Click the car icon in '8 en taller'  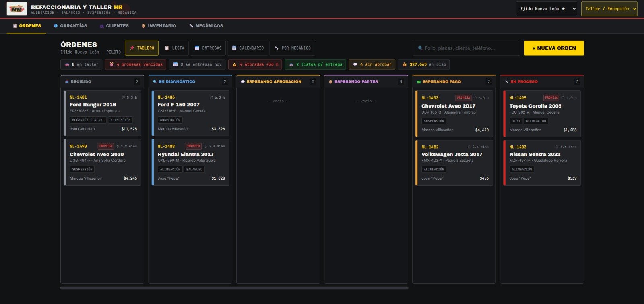pos(67,64)
